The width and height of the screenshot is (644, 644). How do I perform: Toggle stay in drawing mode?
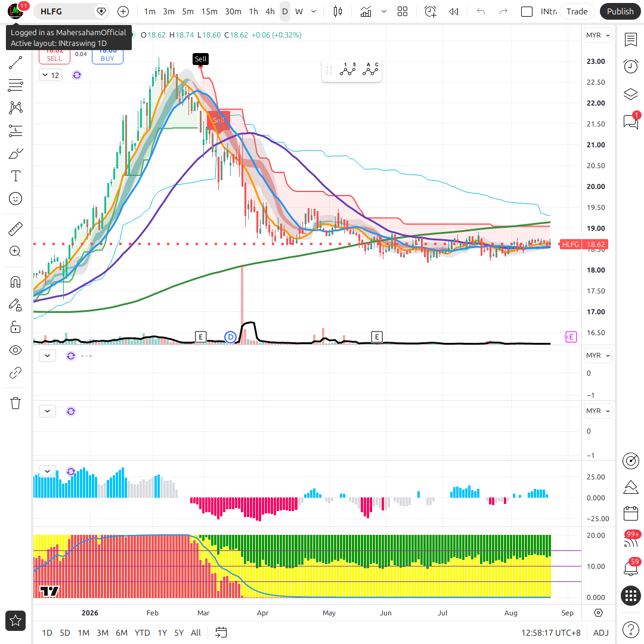[16, 305]
